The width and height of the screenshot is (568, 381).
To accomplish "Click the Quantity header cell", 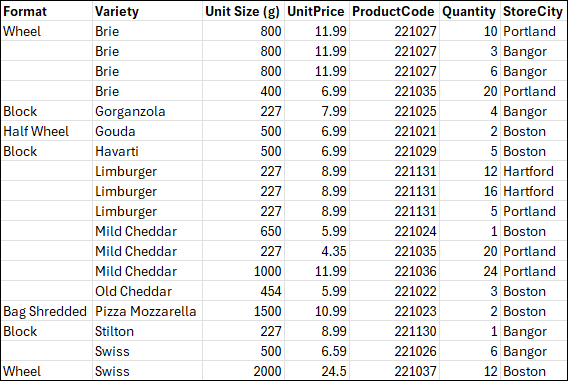I will tap(470, 11).
